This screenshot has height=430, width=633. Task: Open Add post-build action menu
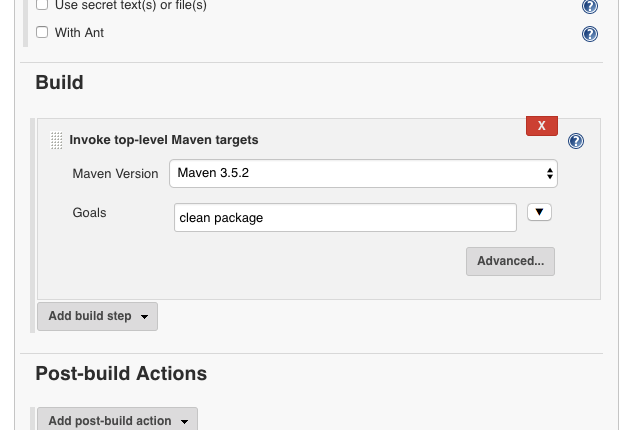click(x=117, y=420)
